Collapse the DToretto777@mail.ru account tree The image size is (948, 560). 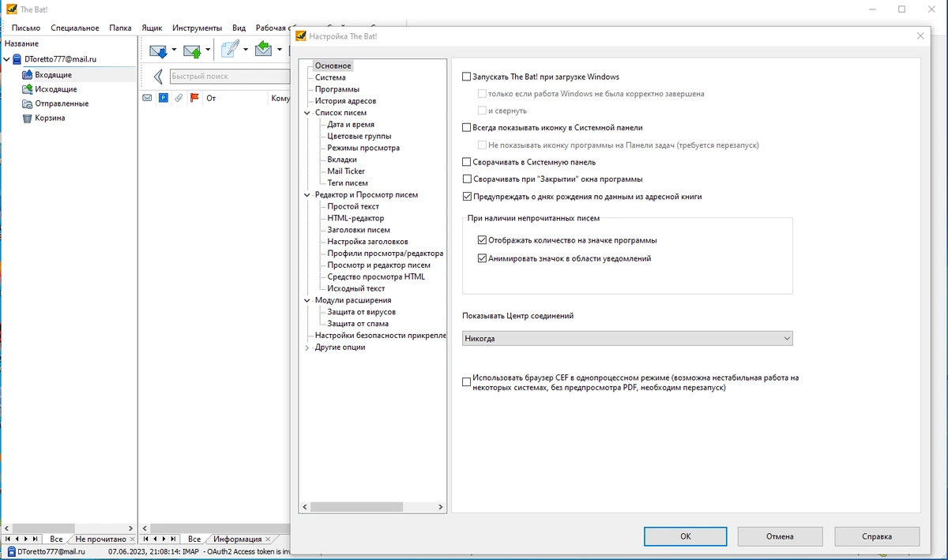(7, 59)
